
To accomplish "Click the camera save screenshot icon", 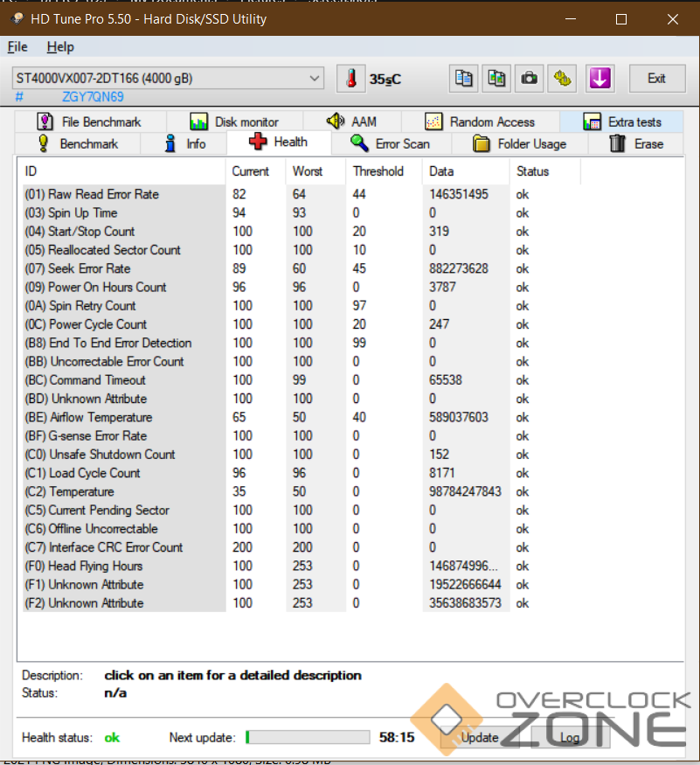I will pos(529,79).
